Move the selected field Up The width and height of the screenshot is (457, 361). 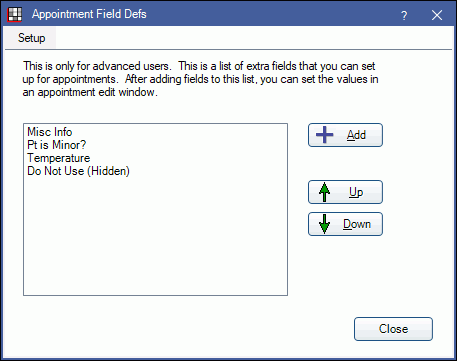345,192
